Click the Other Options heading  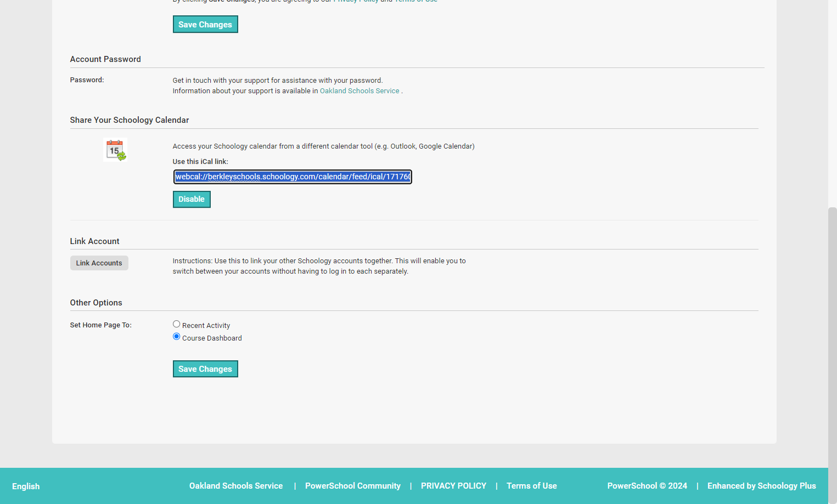96,303
